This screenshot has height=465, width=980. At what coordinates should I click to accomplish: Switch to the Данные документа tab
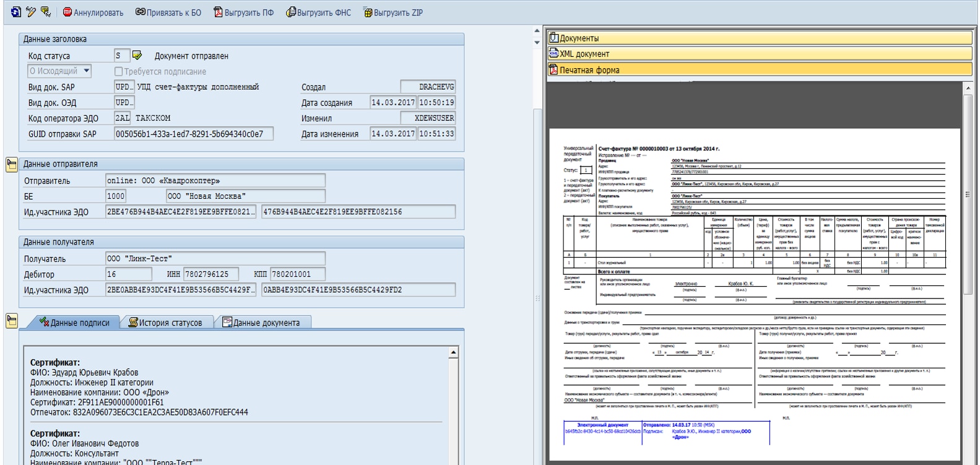(261, 323)
